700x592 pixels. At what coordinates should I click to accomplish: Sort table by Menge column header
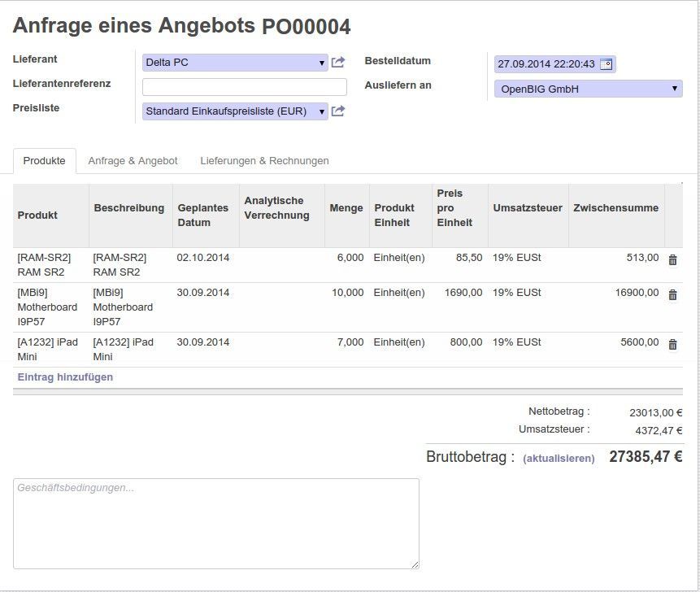point(346,208)
